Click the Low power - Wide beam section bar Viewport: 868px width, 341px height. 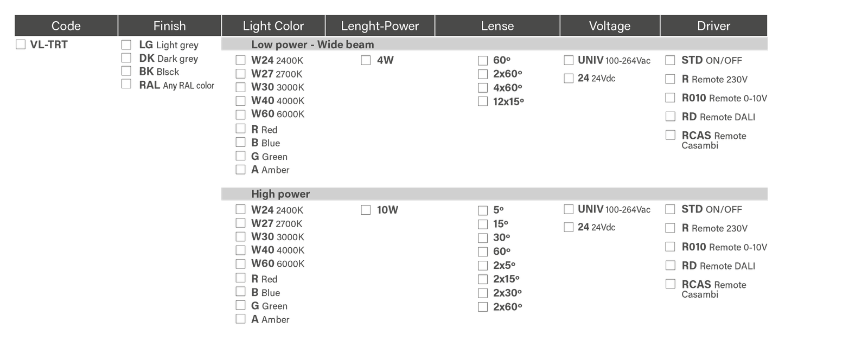point(494,44)
